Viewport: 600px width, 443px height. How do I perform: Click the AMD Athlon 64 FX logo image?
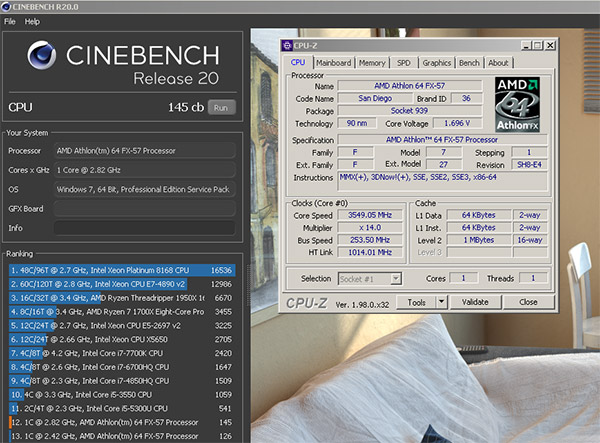point(517,104)
